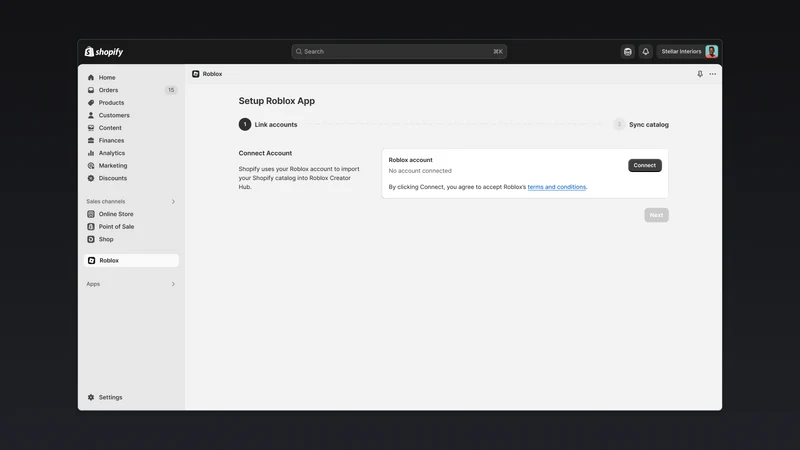
Task: Open the more actions ellipsis menu
Action: tap(713, 74)
